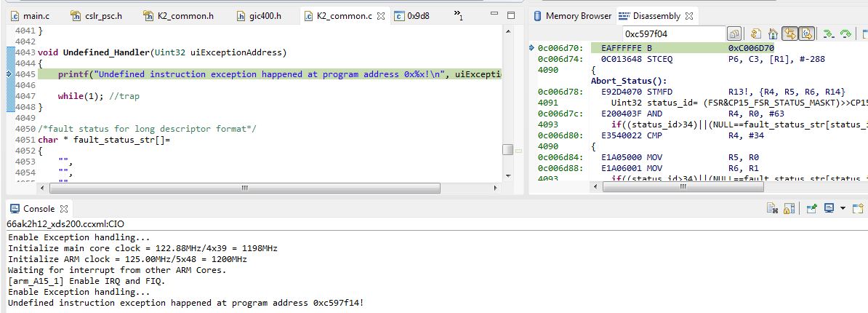
Task: Click the Undefined_Handler function name
Action: click(x=106, y=52)
